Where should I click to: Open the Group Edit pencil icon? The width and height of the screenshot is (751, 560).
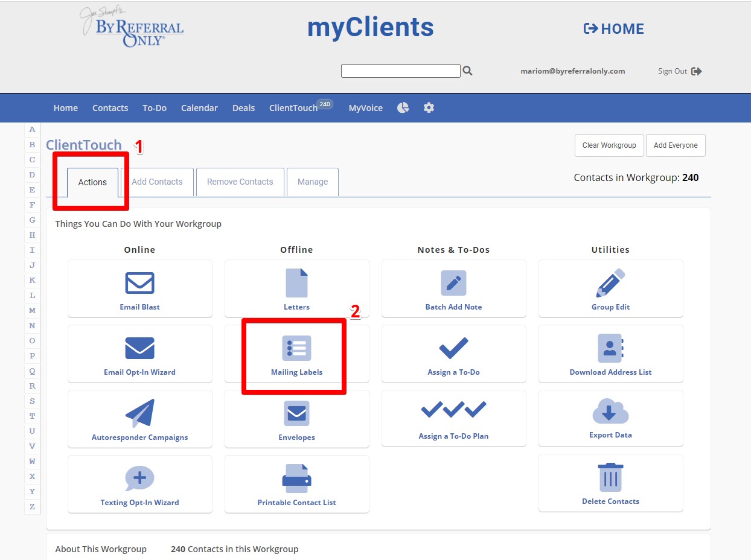(610, 283)
